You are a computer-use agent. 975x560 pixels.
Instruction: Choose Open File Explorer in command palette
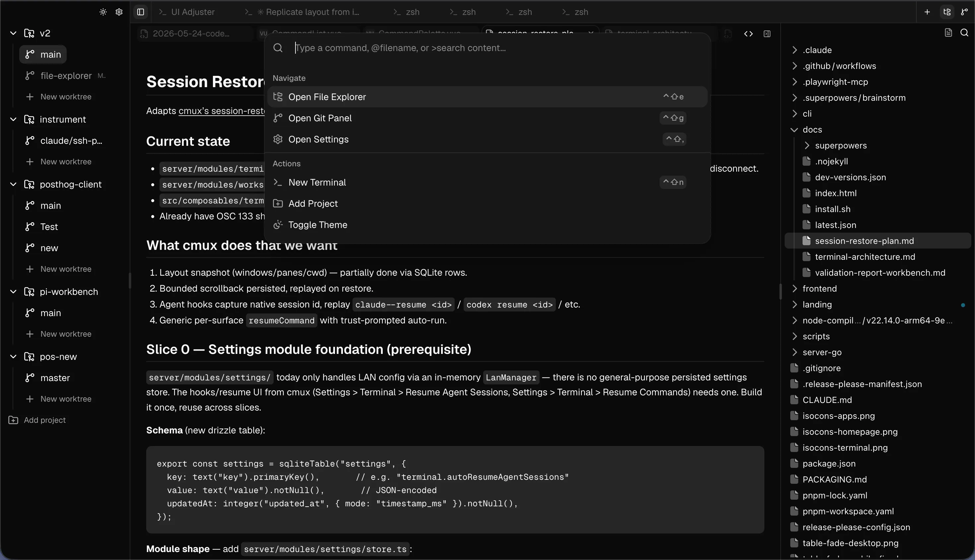pos(487,97)
